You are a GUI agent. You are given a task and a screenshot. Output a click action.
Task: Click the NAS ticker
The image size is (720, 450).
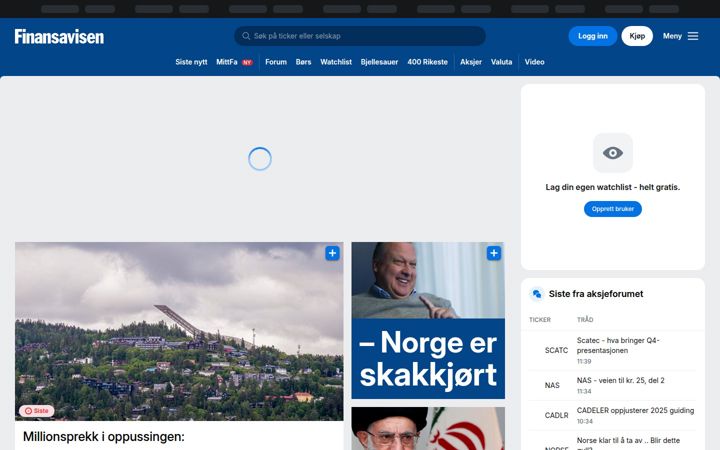click(x=552, y=385)
